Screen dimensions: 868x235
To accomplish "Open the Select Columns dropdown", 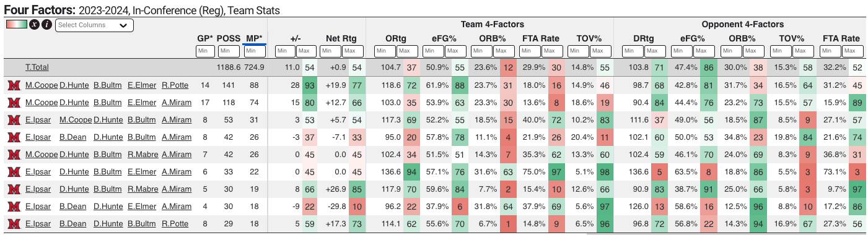I will tap(94, 25).
